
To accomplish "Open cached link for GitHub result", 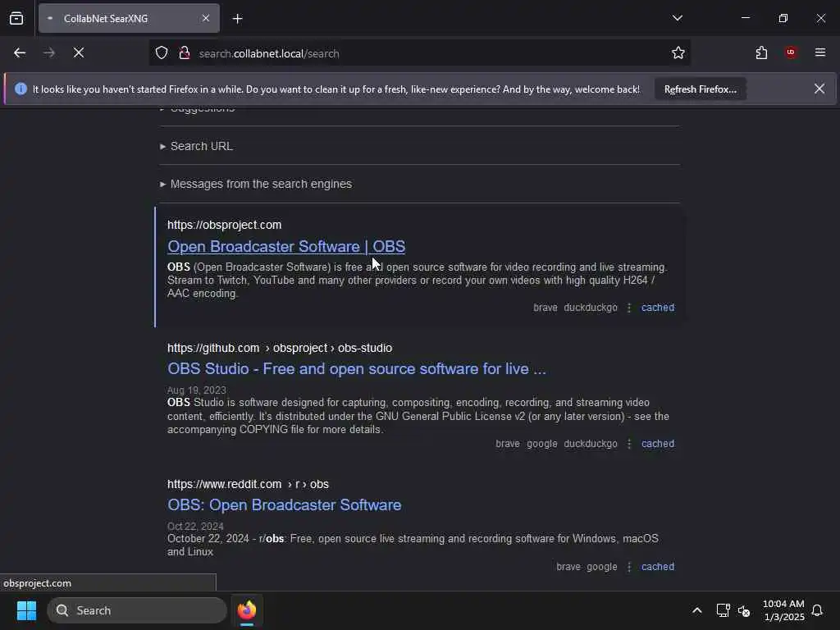I will click(x=657, y=444).
